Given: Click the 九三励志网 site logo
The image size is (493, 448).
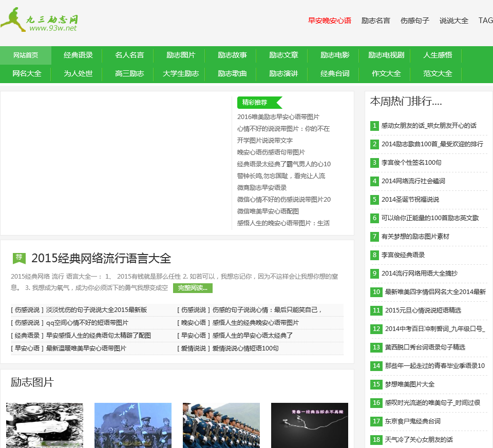Looking at the screenshot, I should (40, 20).
